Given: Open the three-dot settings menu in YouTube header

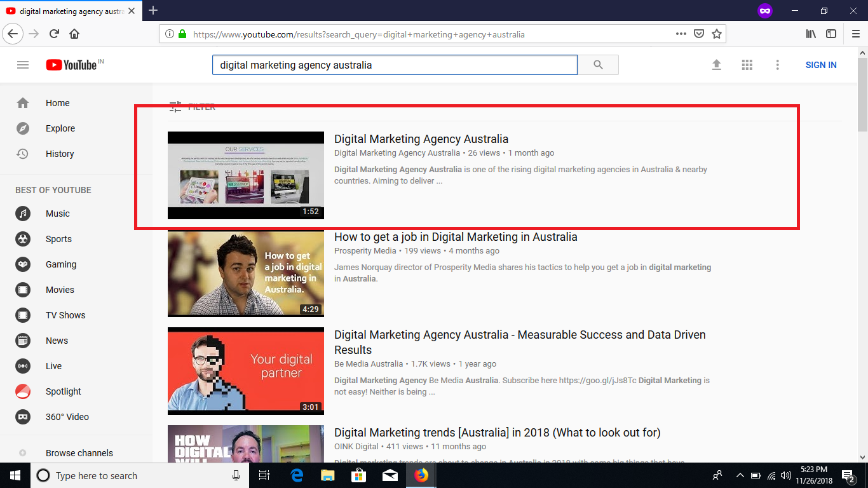Looking at the screenshot, I should (x=777, y=65).
